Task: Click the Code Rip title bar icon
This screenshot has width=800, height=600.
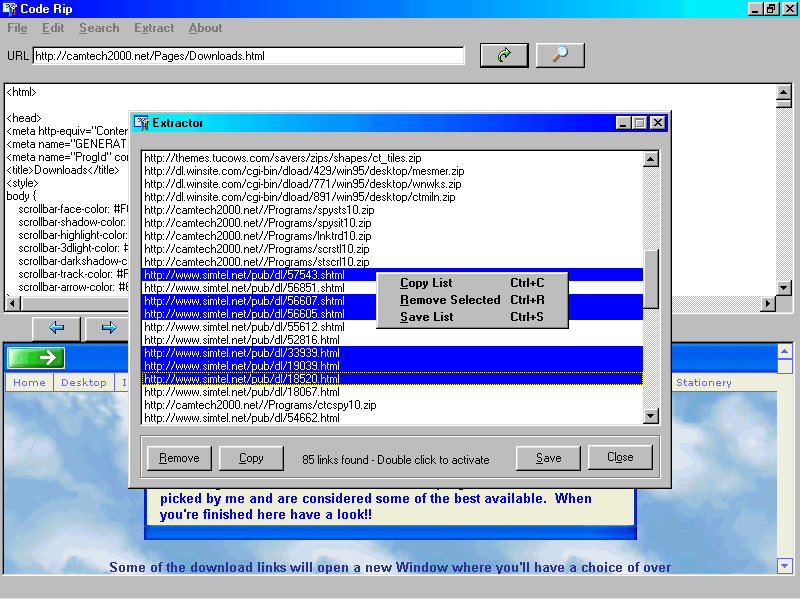Action: pos(9,8)
